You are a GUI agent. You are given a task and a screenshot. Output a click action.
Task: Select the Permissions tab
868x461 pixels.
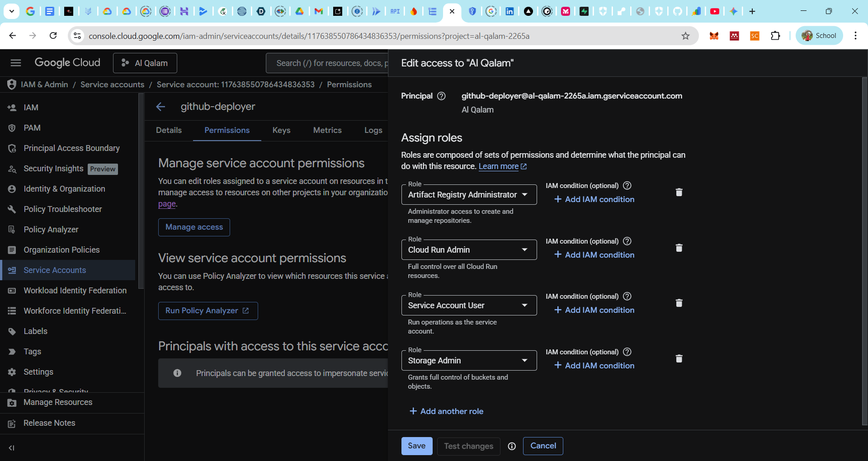227,130
